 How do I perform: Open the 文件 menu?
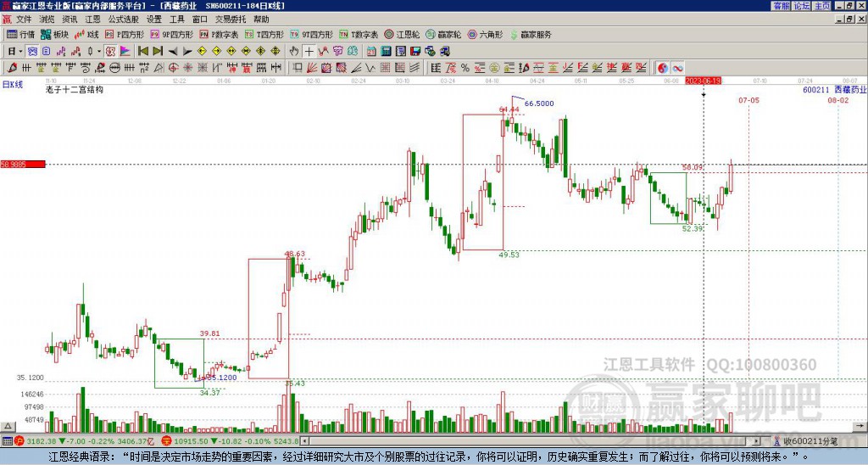24,20
